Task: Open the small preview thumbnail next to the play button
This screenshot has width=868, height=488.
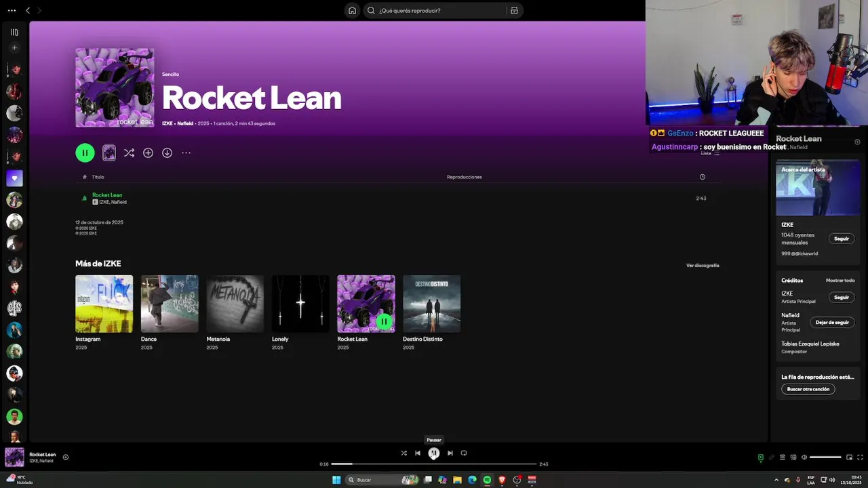Action: pyautogui.click(x=108, y=153)
